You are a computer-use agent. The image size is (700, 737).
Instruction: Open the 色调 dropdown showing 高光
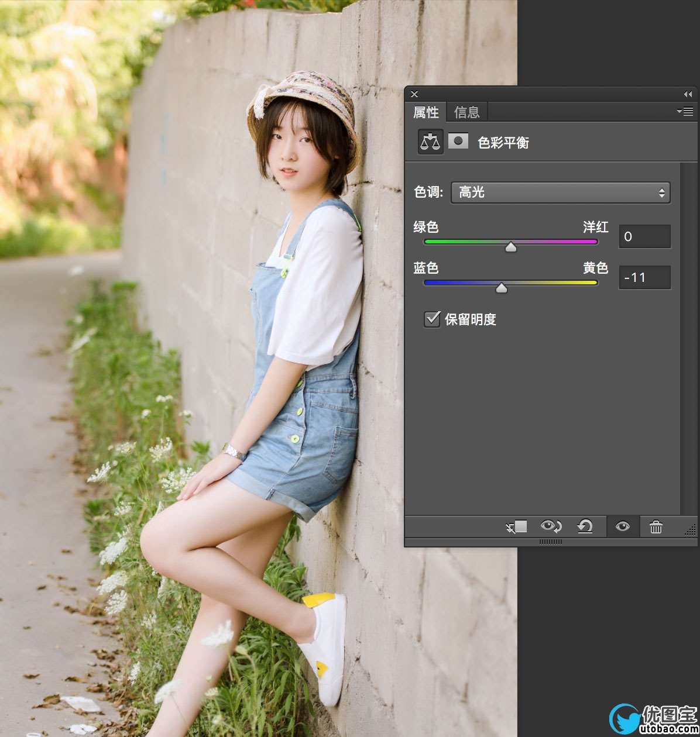click(560, 192)
